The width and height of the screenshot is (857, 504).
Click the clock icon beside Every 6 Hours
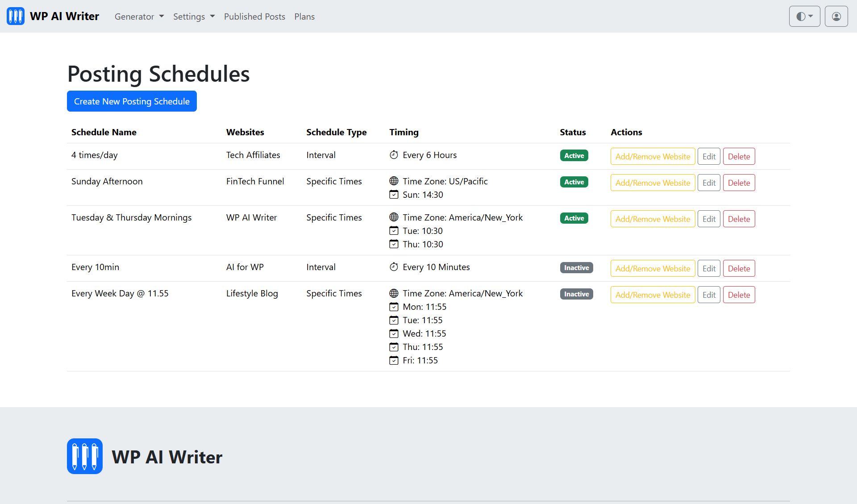point(394,154)
